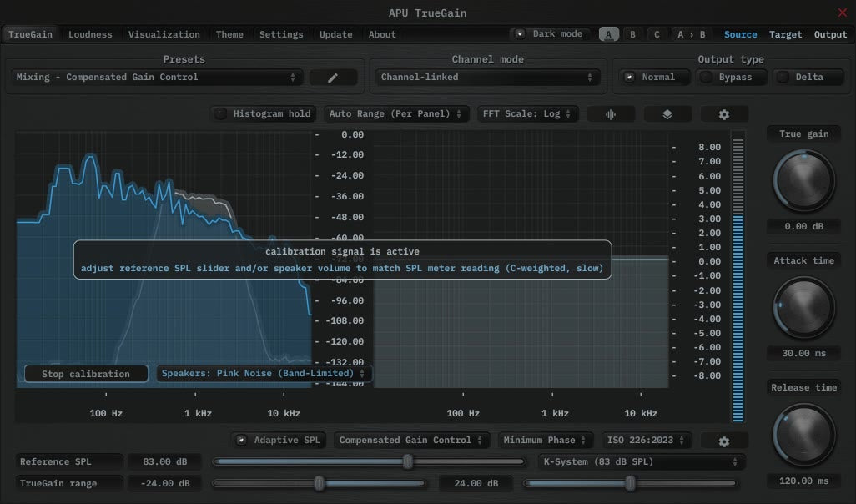Viewport: 856px width, 504px height.
Task: Click the Attack time knob
Action: point(803,307)
